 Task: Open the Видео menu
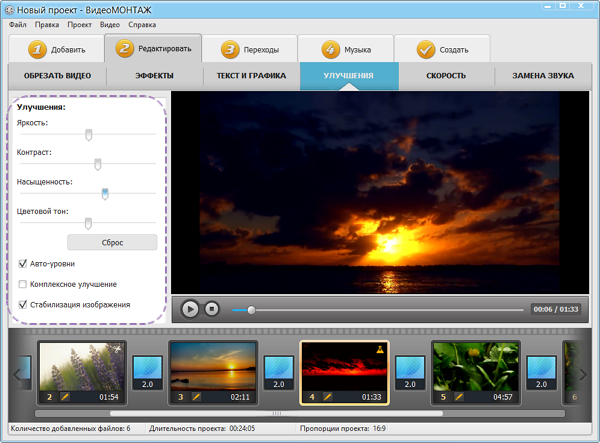pos(110,24)
